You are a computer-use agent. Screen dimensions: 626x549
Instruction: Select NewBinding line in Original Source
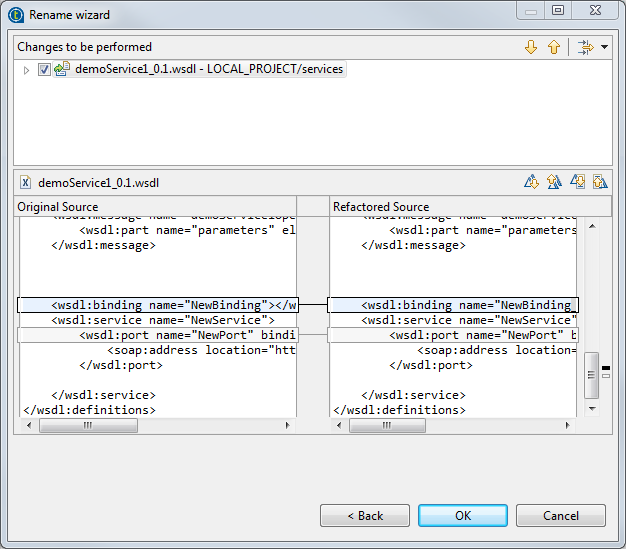click(158, 305)
